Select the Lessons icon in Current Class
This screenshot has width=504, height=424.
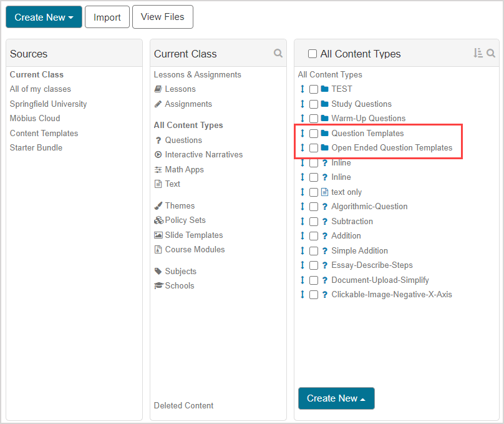click(158, 89)
